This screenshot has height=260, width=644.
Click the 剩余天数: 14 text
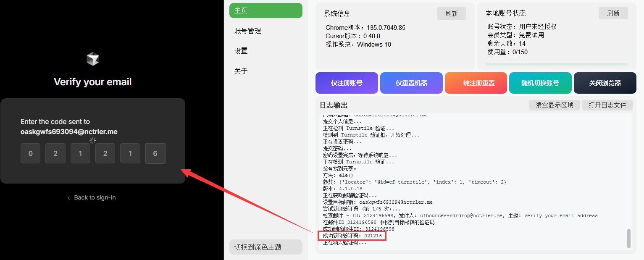[x=506, y=44]
